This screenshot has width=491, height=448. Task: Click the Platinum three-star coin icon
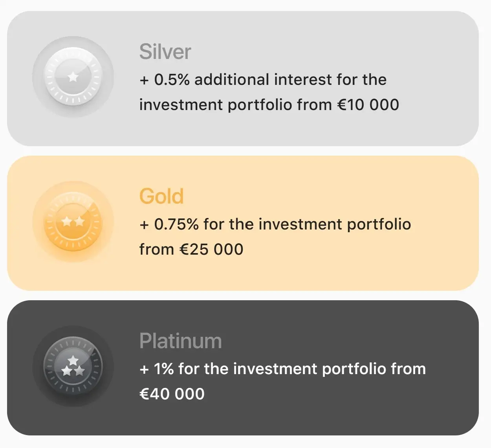click(x=73, y=366)
